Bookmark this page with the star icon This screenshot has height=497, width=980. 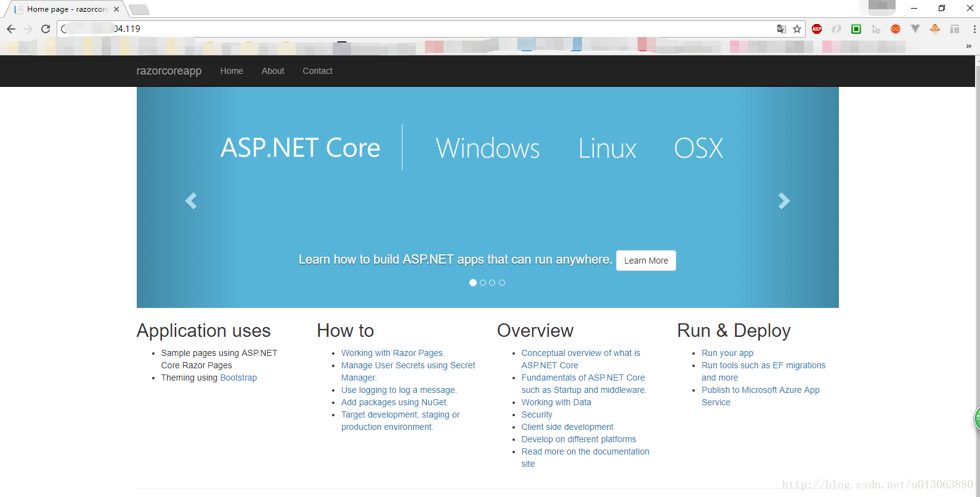point(797,29)
